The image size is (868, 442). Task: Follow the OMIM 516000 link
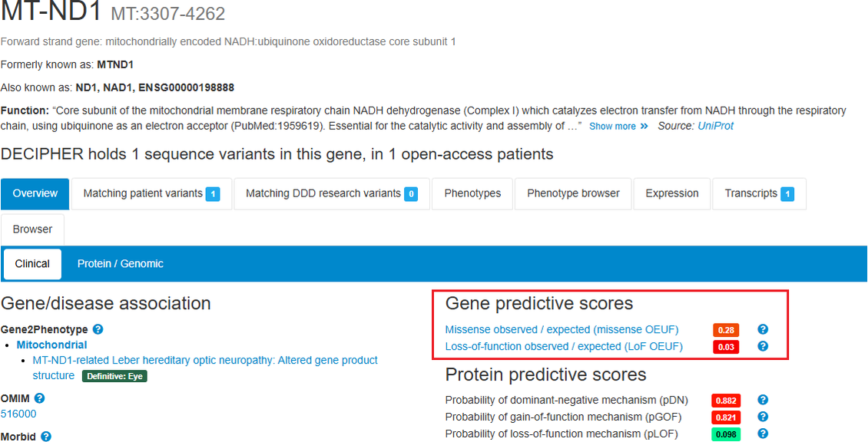(x=18, y=414)
